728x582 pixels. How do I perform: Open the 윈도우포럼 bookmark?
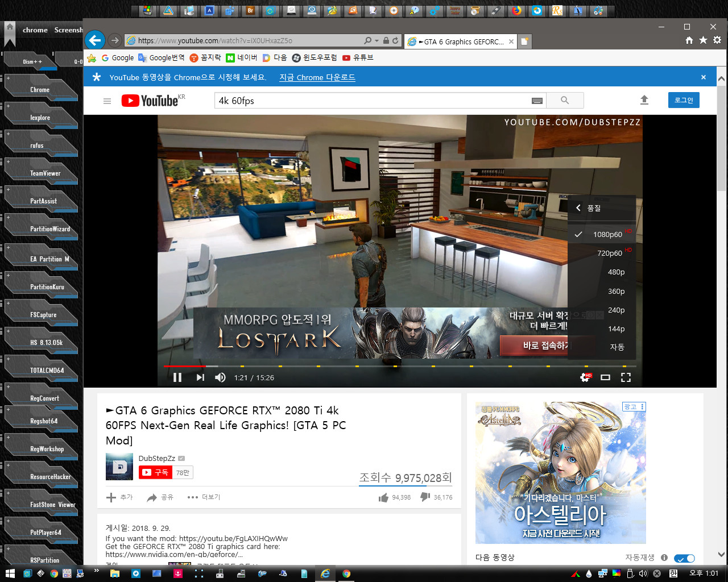315,57
